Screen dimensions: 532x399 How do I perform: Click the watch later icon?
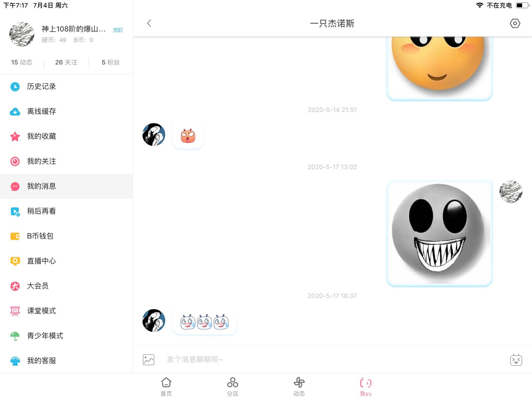[15, 211]
